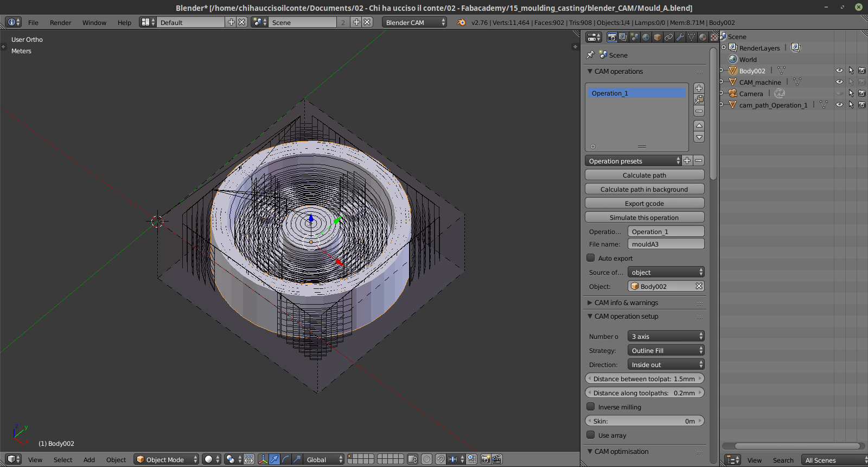This screenshot has height=467, width=868.
Task: Open the Constraints properties tab
Action: pos(668,37)
